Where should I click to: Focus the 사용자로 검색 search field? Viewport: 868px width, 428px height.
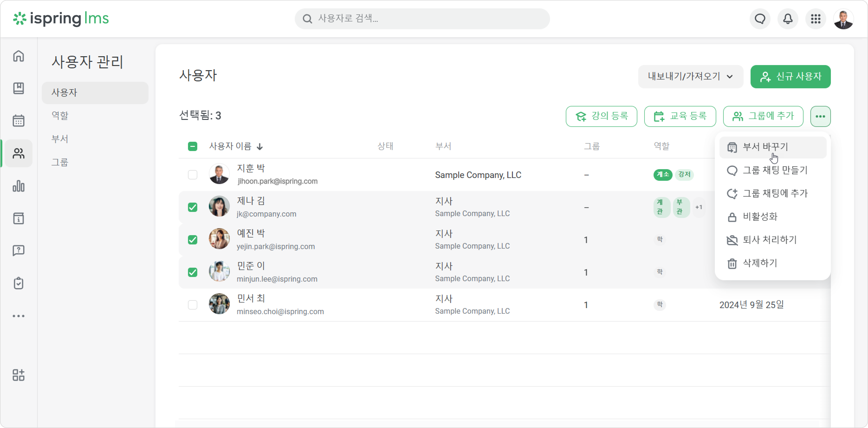(422, 19)
